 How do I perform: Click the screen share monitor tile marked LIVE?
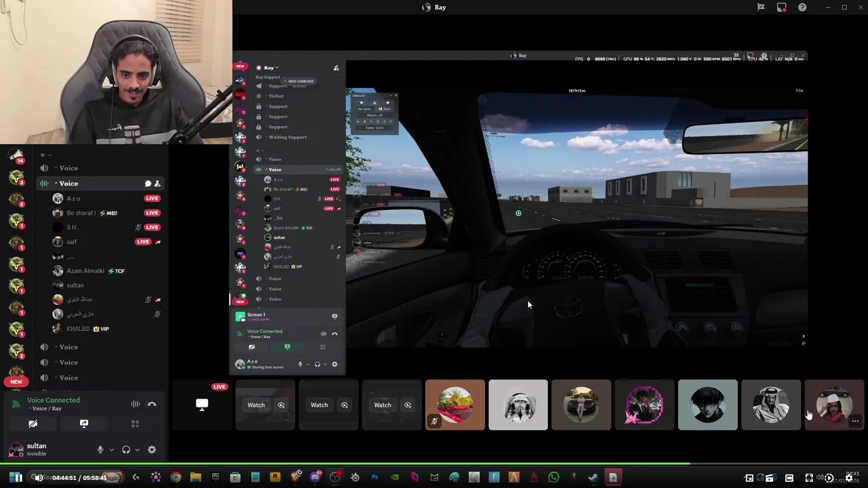pos(201,405)
